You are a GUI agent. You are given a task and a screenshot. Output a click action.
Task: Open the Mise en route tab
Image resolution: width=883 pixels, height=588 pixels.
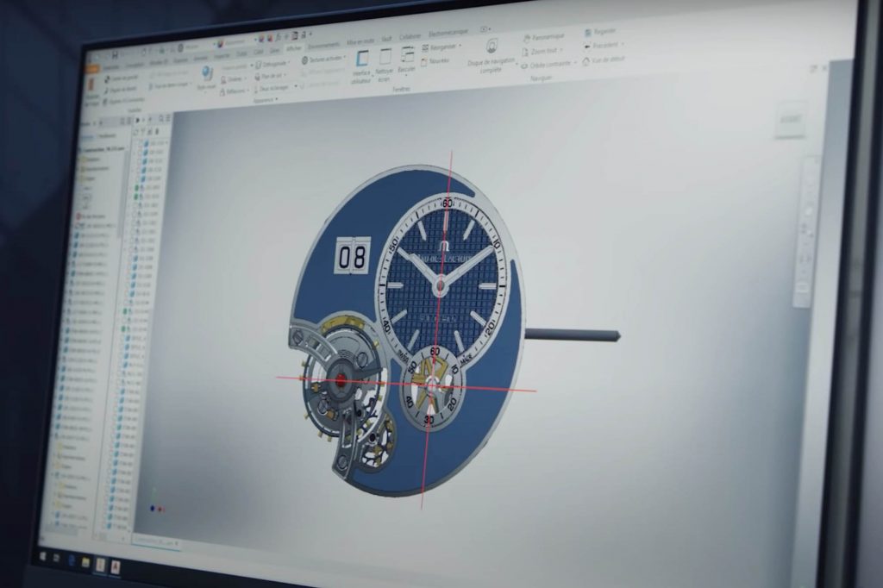pos(360,41)
